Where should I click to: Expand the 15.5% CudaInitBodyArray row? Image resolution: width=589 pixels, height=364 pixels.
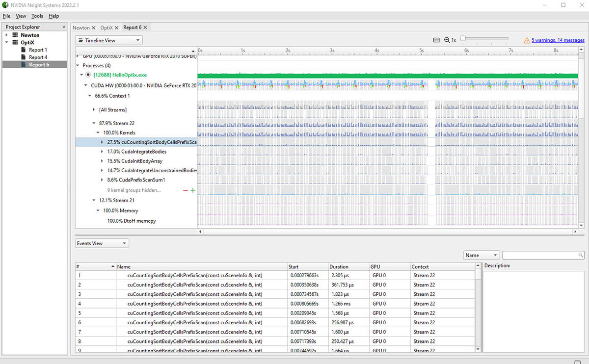point(102,161)
